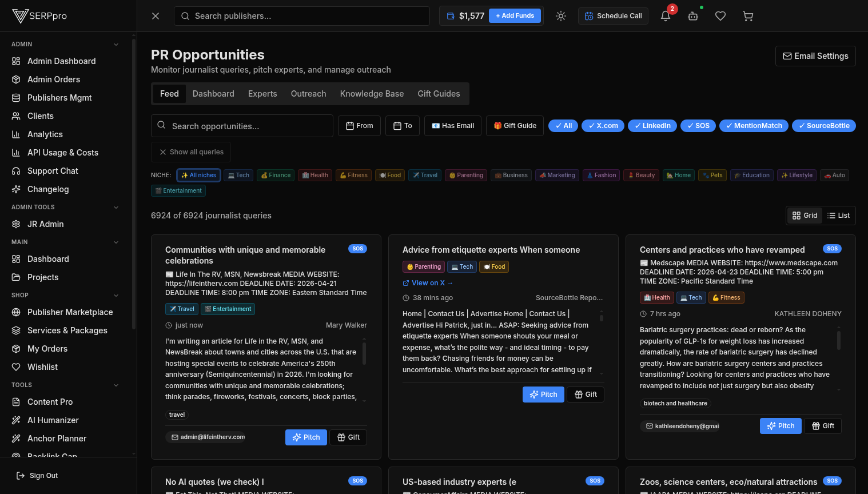Click the + Add Funds button
868x494 pixels.
(x=515, y=15)
